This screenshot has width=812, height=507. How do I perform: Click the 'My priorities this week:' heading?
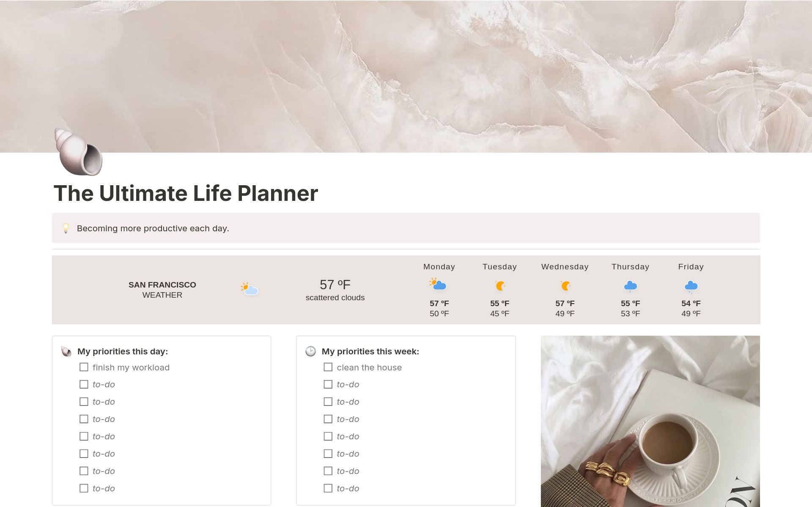(x=370, y=351)
